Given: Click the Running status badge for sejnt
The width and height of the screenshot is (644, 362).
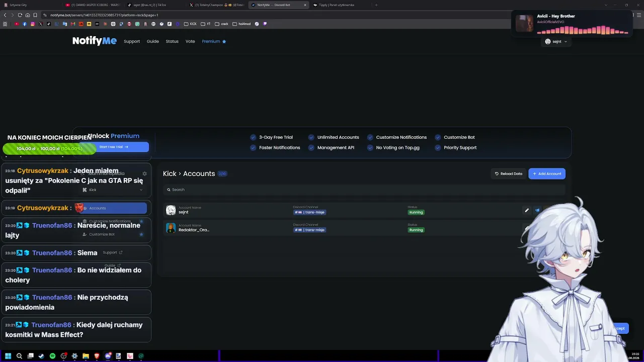Looking at the screenshot, I should (x=416, y=212).
